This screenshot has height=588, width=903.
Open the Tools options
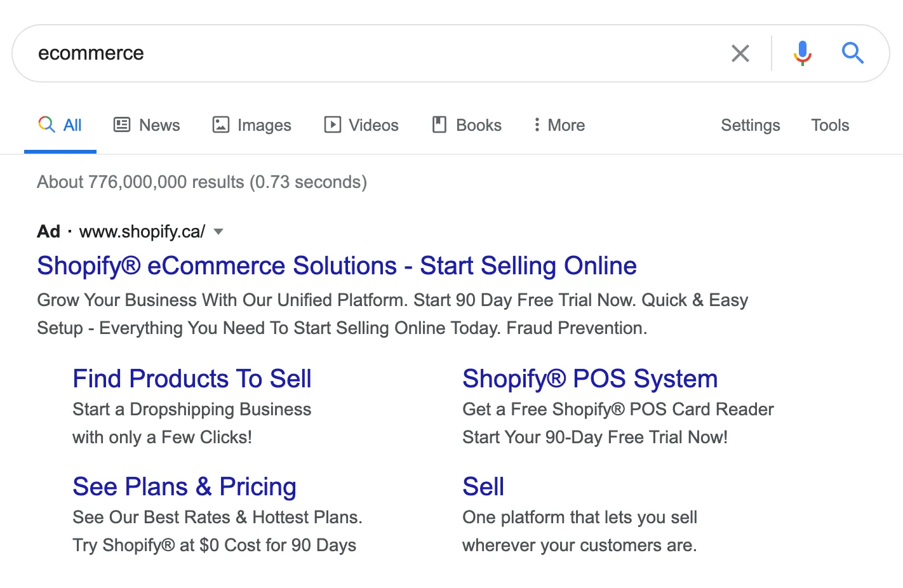tap(830, 124)
